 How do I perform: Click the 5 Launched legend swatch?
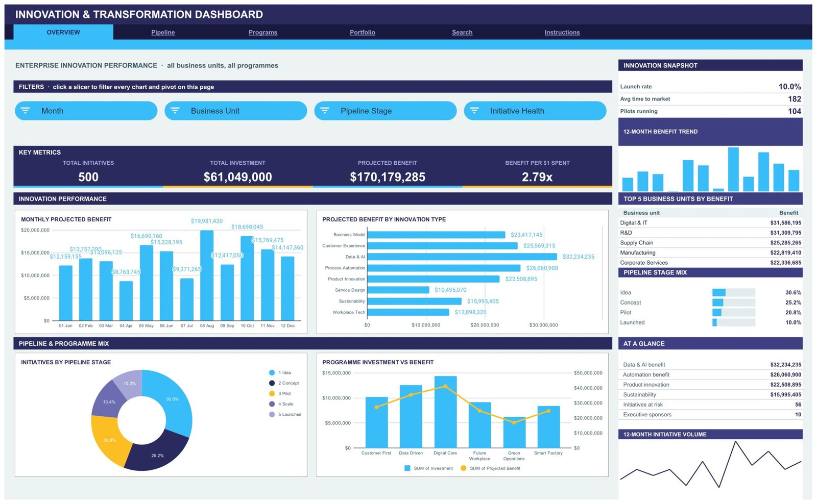272,414
